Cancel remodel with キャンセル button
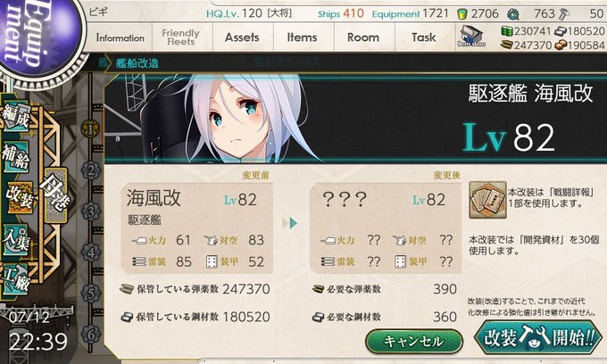The height and width of the screenshot is (364, 607). 414,341
